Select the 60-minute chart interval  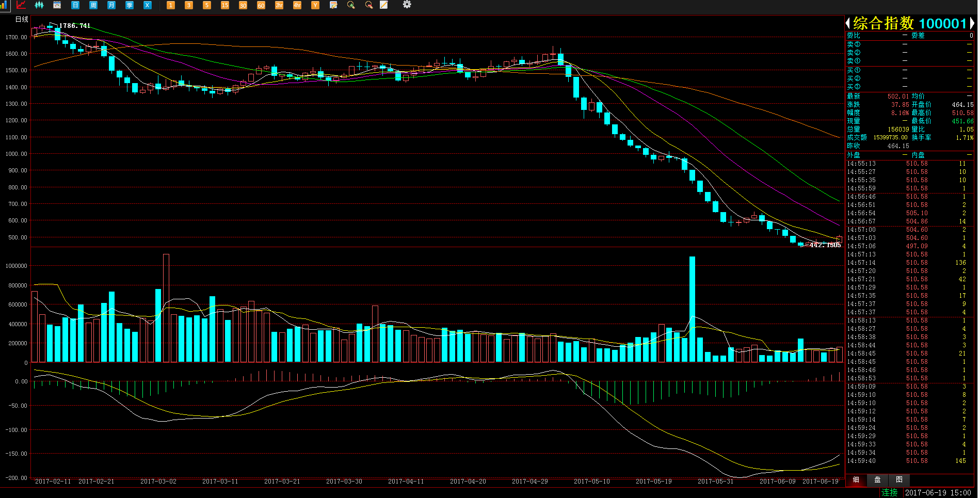[x=261, y=5]
